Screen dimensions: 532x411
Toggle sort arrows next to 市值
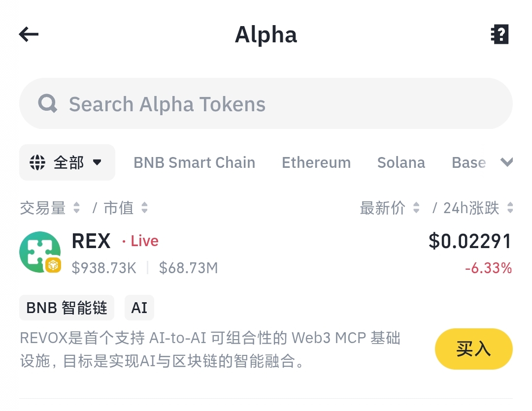click(x=144, y=208)
